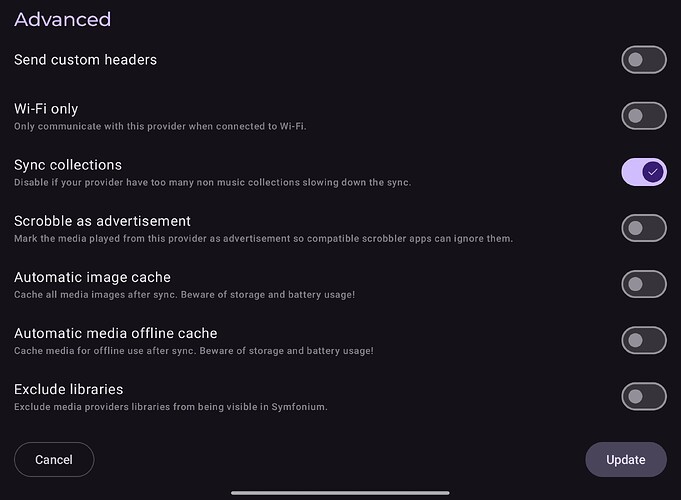Image resolution: width=681 pixels, height=500 pixels.
Task: Tap the Wi-Fi only setting title
Action: point(46,108)
